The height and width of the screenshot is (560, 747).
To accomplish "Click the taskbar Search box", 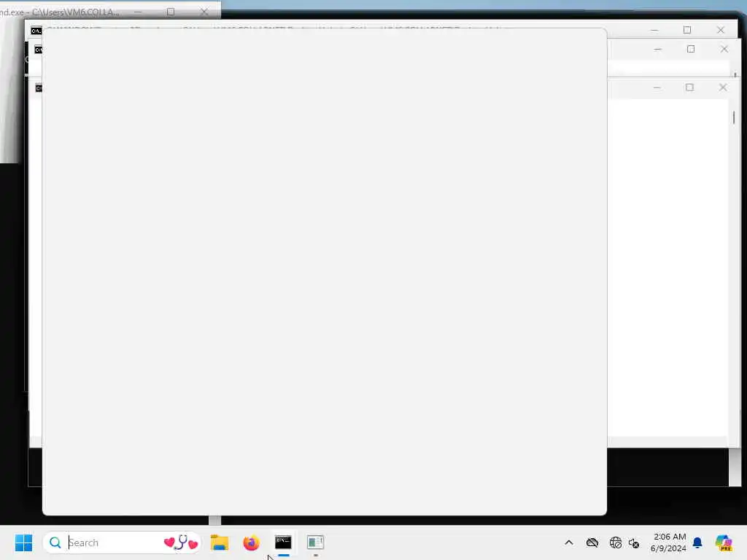I will click(x=122, y=542).
